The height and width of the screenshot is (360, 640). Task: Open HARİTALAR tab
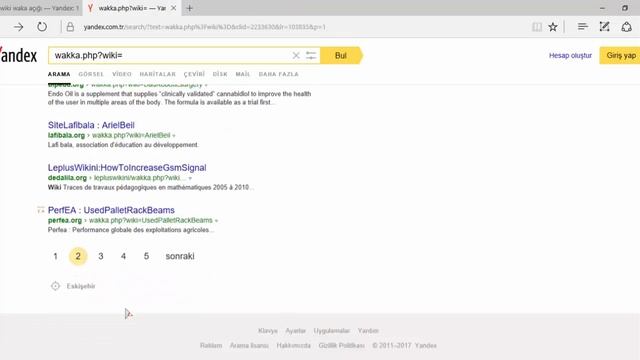tap(158, 74)
